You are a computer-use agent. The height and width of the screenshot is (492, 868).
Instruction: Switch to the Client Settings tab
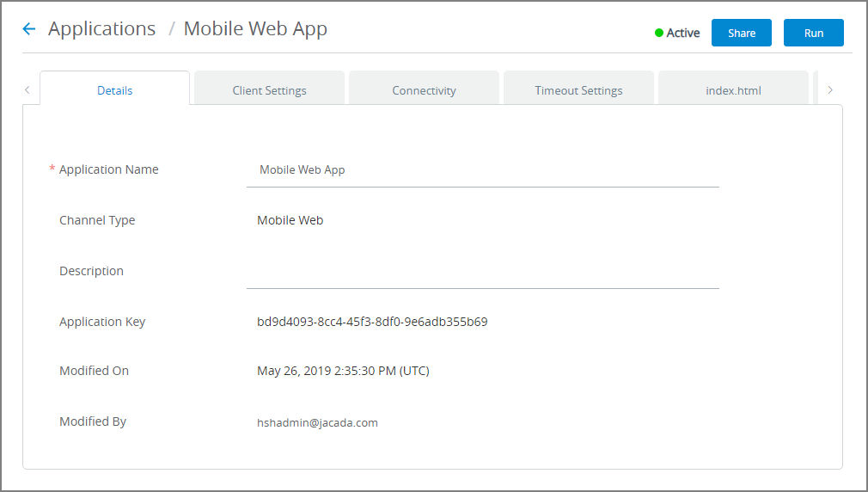[269, 88]
